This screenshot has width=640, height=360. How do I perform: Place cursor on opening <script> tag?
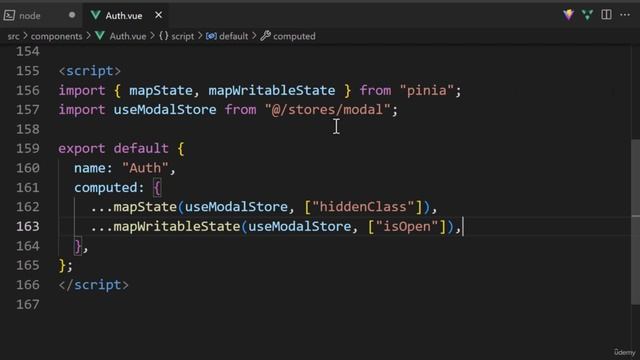pyautogui.click(x=90, y=71)
